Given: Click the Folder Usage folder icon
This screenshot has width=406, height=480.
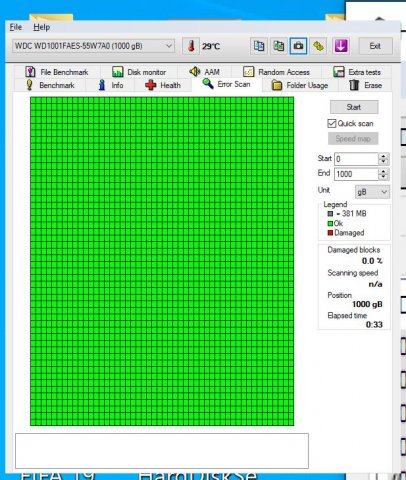Looking at the screenshot, I should tap(277, 85).
